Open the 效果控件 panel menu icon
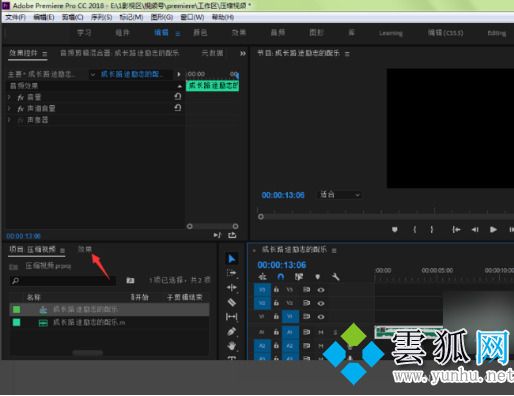 point(45,53)
